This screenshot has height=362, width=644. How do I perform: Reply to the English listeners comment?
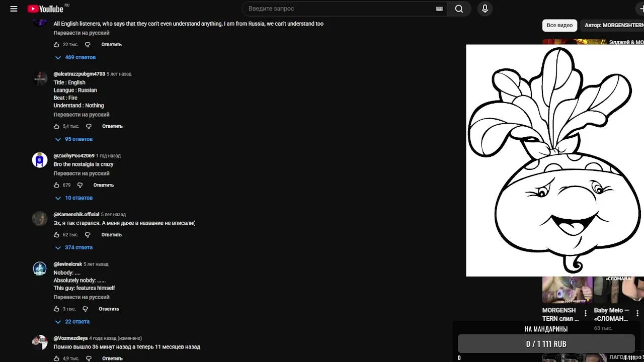point(112,45)
